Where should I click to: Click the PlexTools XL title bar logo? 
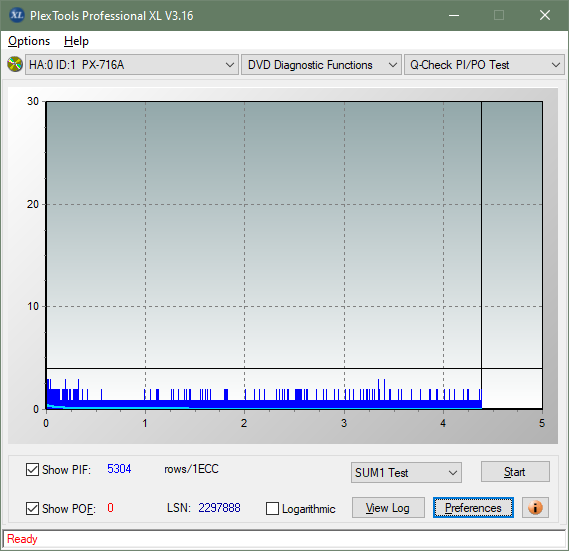pos(16,15)
